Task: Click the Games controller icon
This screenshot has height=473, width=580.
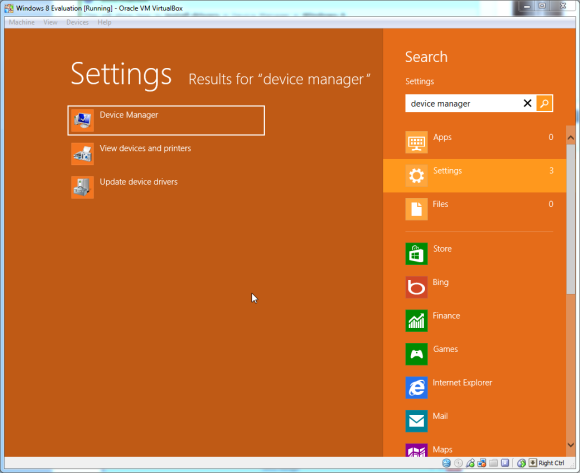Action: [x=417, y=354]
